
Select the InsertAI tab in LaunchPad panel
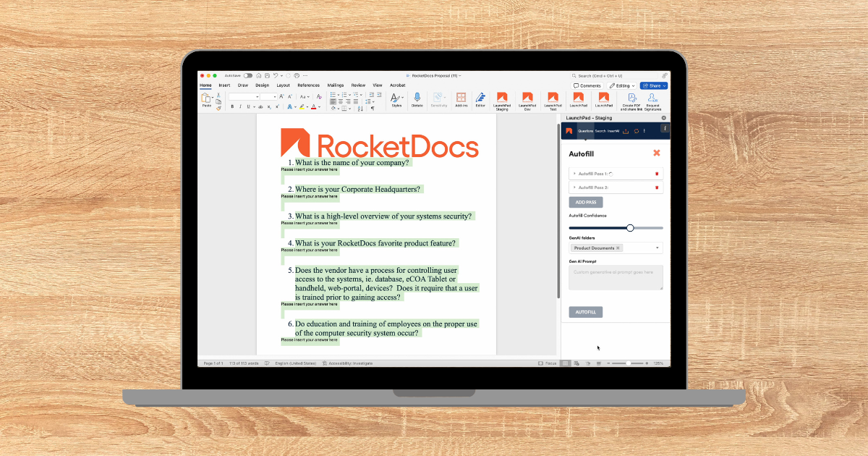613,131
